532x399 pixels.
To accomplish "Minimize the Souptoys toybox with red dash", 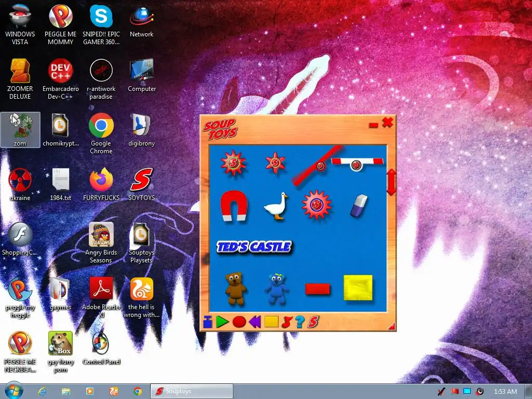I will tap(373, 126).
